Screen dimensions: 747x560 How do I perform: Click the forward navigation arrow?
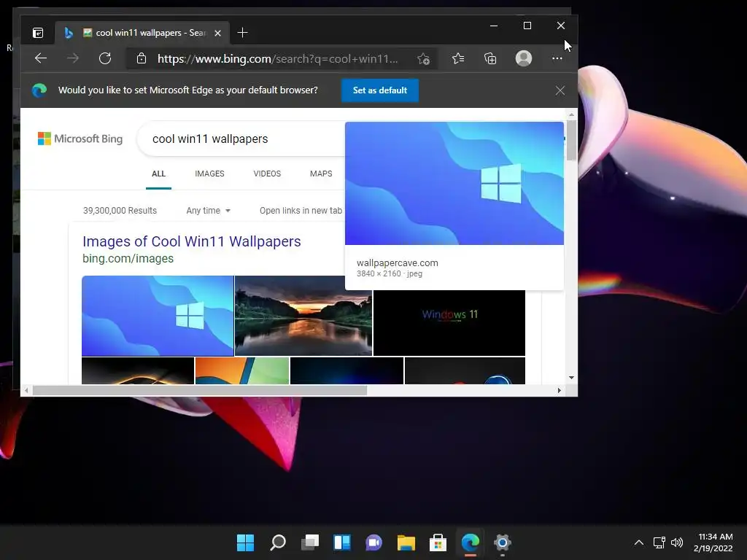click(x=73, y=58)
